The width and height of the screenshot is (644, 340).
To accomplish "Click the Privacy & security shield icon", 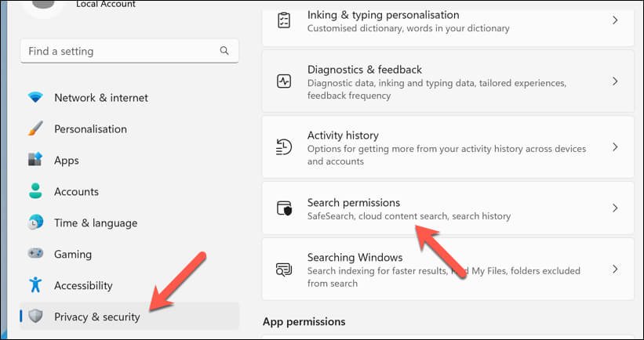I will [x=35, y=316].
